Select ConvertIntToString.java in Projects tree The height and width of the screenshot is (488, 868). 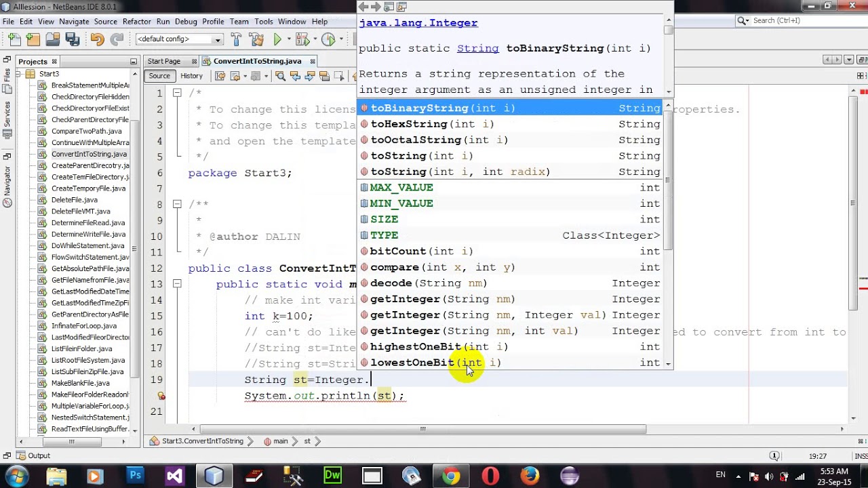[x=89, y=154]
